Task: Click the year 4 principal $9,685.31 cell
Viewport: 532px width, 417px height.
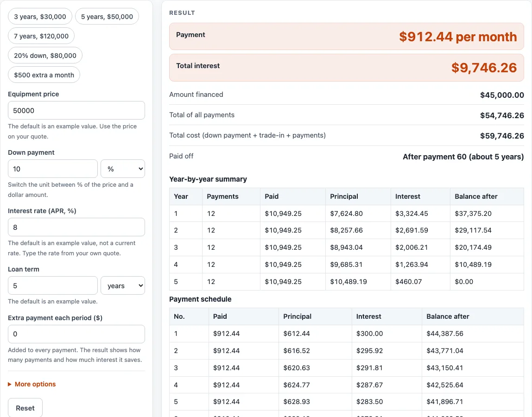Action: click(x=358, y=264)
